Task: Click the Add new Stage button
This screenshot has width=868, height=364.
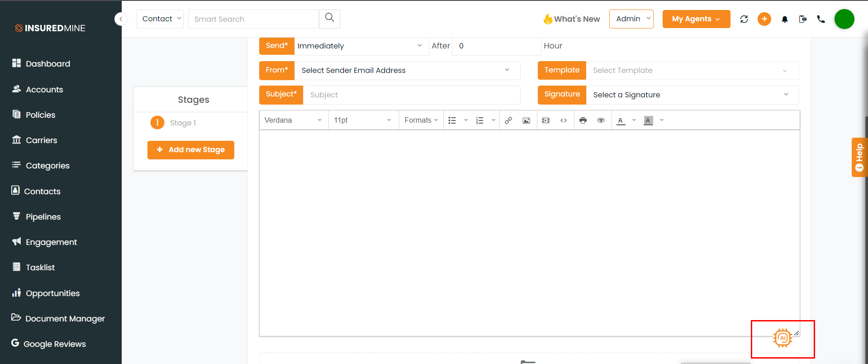Action: 191,150
